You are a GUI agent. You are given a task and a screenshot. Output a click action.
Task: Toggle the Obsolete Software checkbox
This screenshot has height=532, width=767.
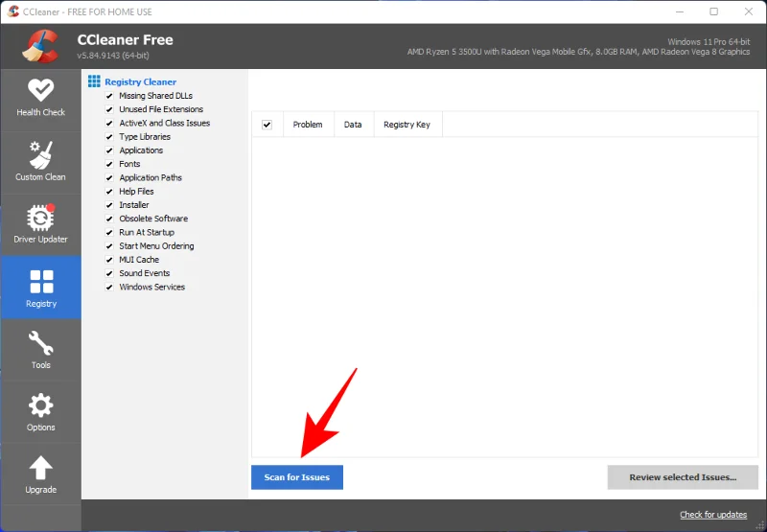(x=109, y=219)
